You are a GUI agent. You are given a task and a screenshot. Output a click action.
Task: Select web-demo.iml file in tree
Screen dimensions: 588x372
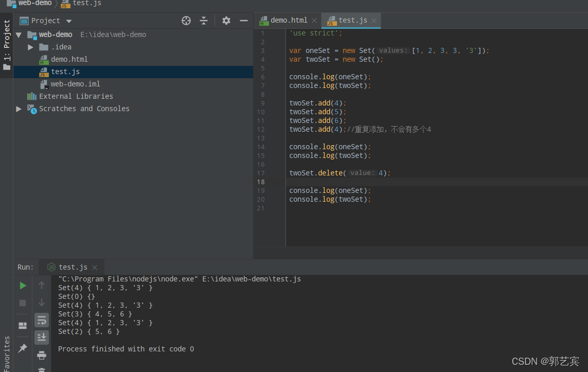coord(75,84)
